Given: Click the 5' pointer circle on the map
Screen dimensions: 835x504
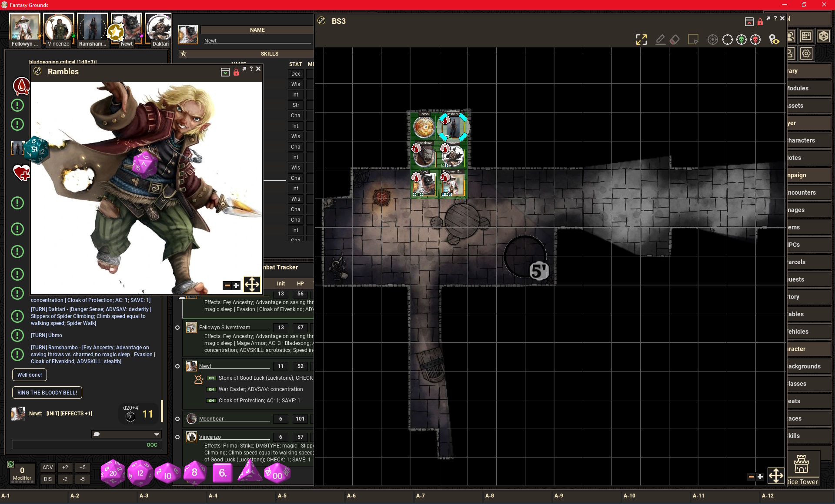Looking at the screenshot, I should pos(525,257).
